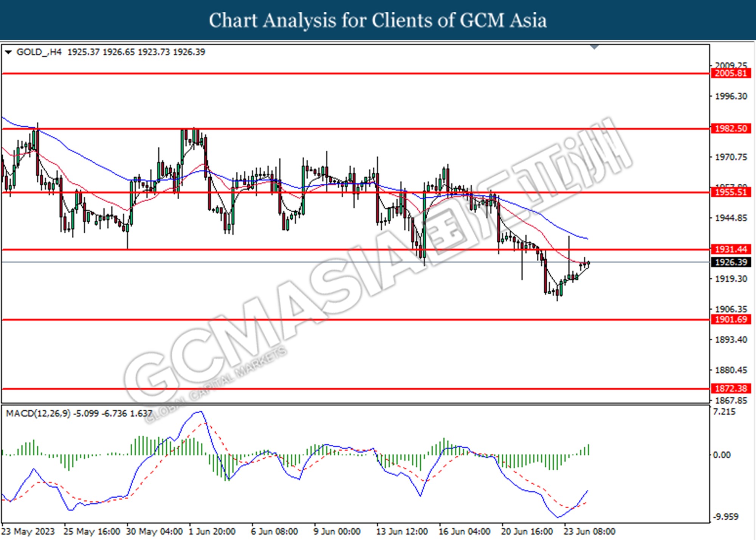Select the 0.00 MACD axis value
The image size is (756, 540).
pyautogui.click(x=722, y=455)
